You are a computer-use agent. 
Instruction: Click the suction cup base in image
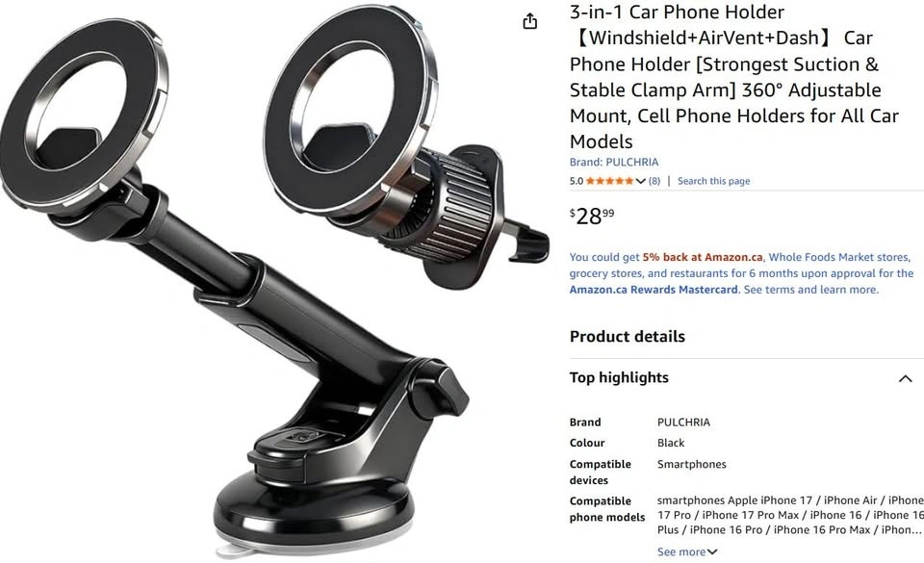click(314, 512)
